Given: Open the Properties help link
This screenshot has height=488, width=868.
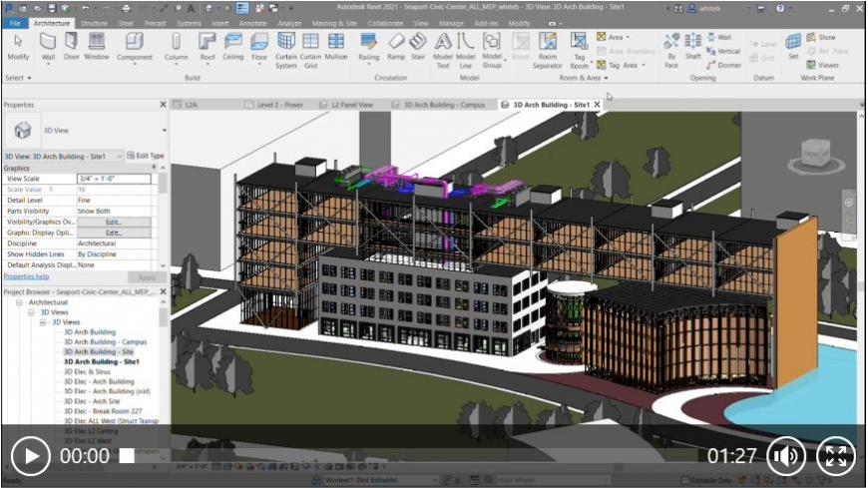Looking at the screenshot, I should click(27, 276).
